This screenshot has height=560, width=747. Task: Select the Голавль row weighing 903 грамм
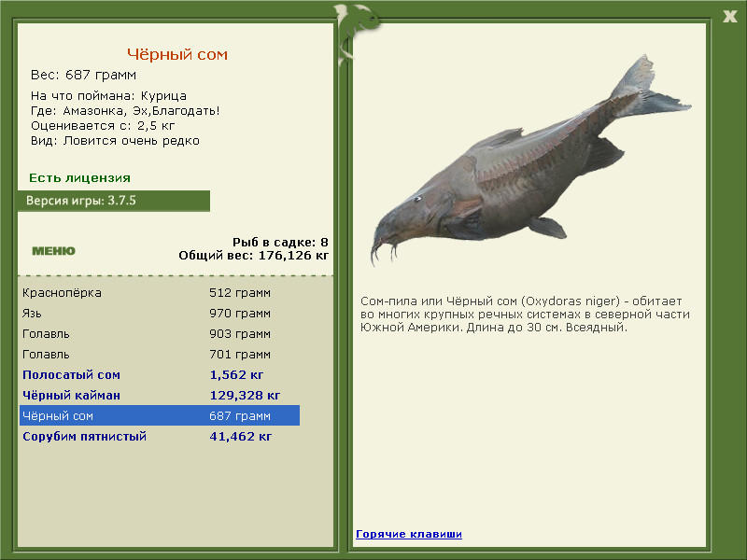(x=160, y=333)
